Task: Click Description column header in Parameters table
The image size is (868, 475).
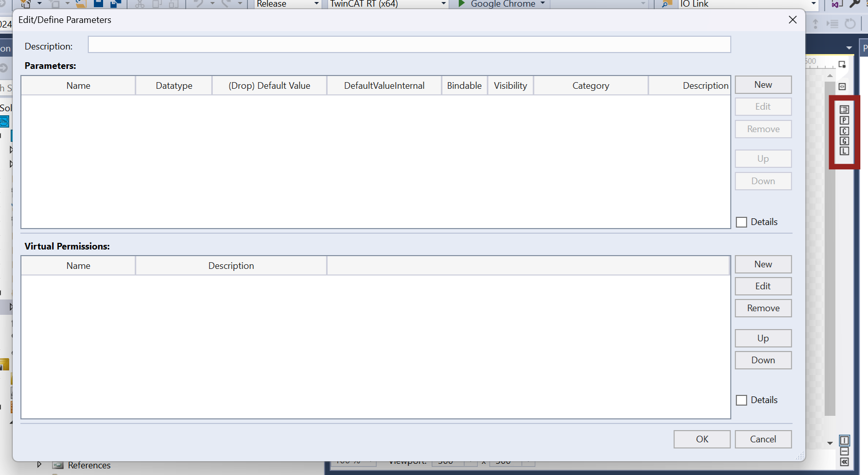Action: tap(689, 86)
